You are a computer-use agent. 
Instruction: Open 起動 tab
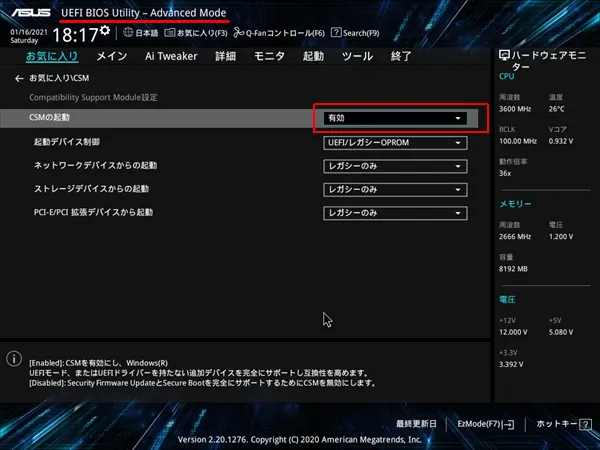tap(313, 56)
